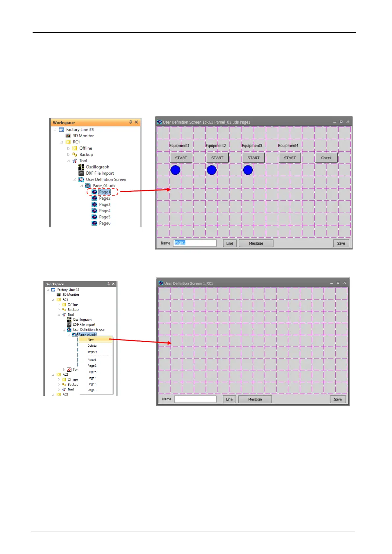The width and height of the screenshot is (392, 554).
Task: Choose Import from the Page_01.uds context menu
Action: (95, 352)
